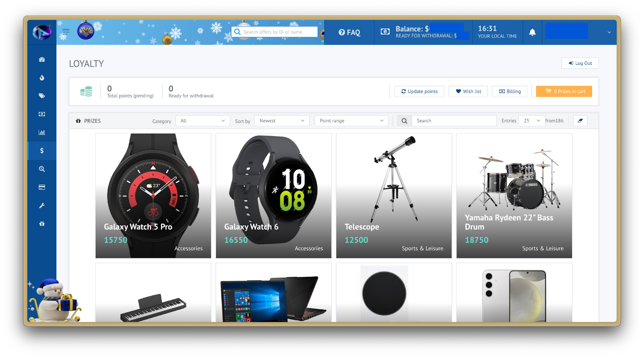Viewport: 644px width, 357px height.
Task: Open the 0 Prizes in cart button
Action: pos(564,91)
